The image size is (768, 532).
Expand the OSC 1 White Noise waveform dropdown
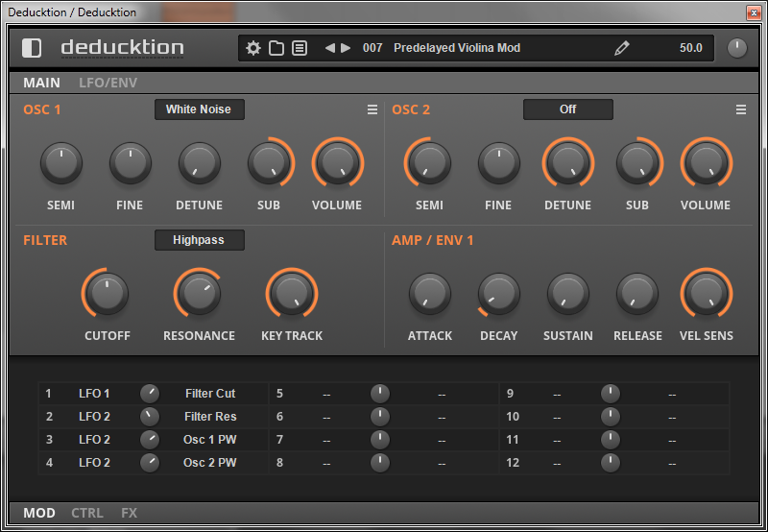click(x=199, y=109)
